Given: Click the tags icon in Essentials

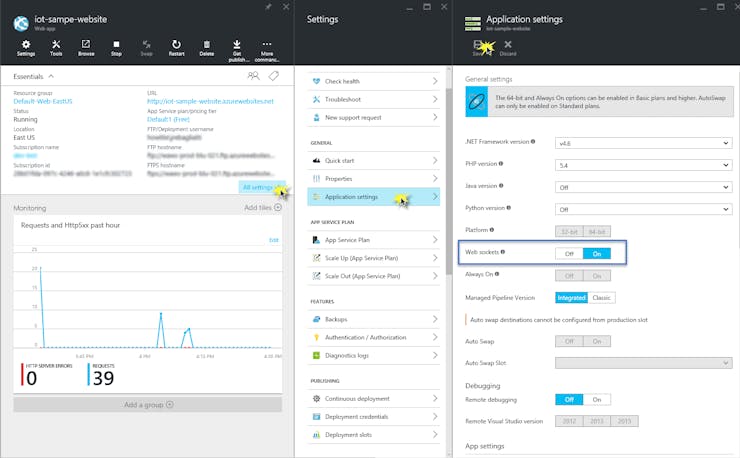Looking at the screenshot, I should point(274,76).
